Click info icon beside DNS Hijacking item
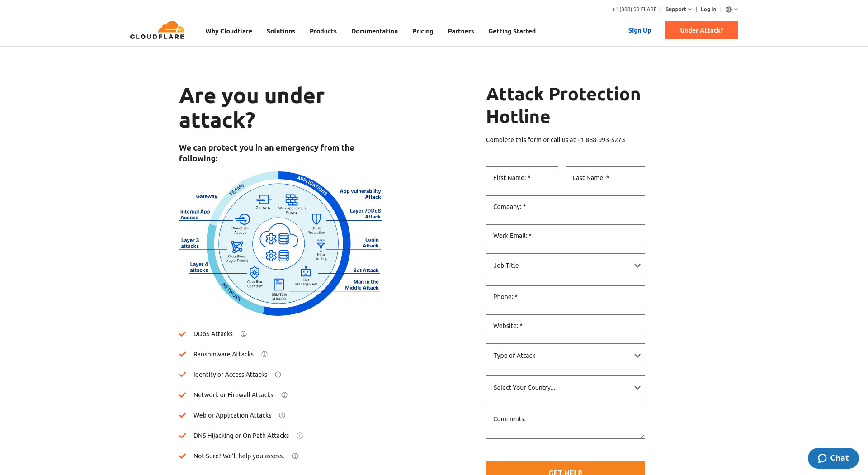 click(300, 436)
